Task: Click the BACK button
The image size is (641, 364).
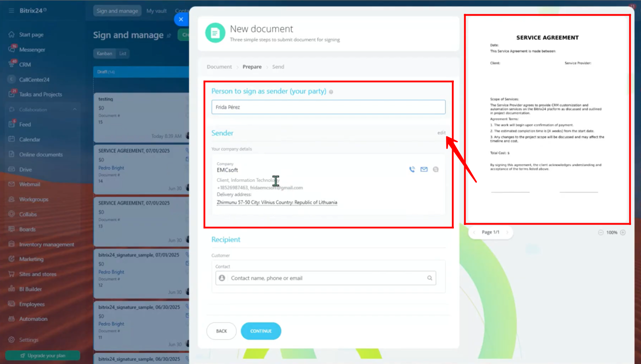Action: pyautogui.click(x=221, y=331)
